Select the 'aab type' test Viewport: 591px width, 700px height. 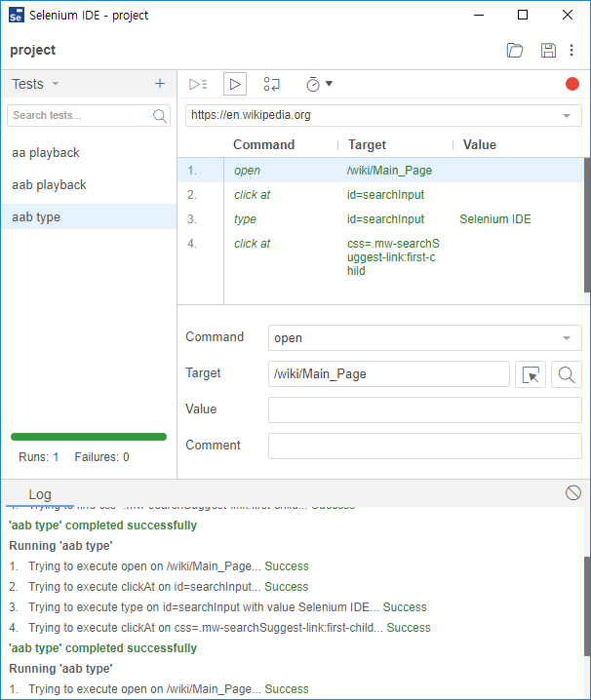click(x=89, y=217)
